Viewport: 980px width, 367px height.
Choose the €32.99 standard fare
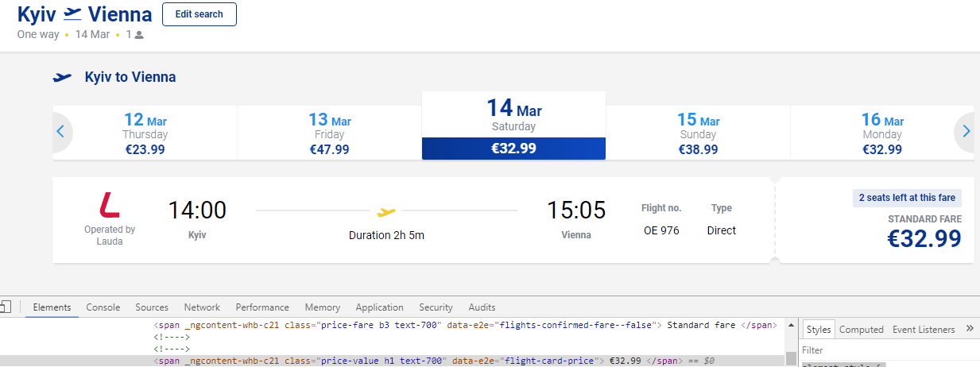pos(924,238)
